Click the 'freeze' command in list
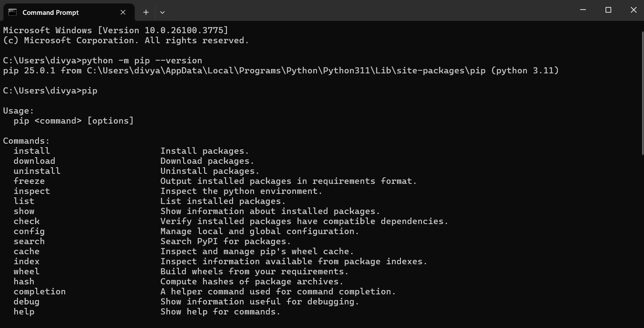Image resolution: width=644 pixels, height=328 pixels. coord(29,181)
